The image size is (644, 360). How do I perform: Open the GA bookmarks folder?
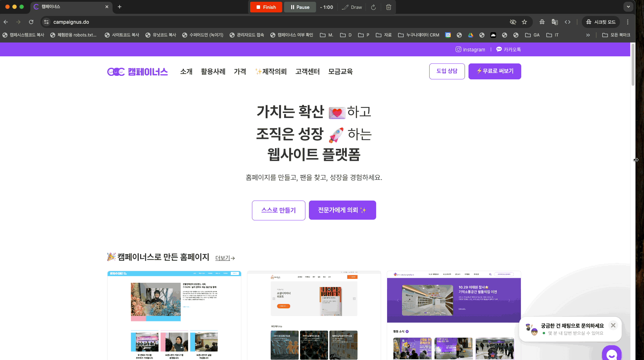click(x=532, y=35)
